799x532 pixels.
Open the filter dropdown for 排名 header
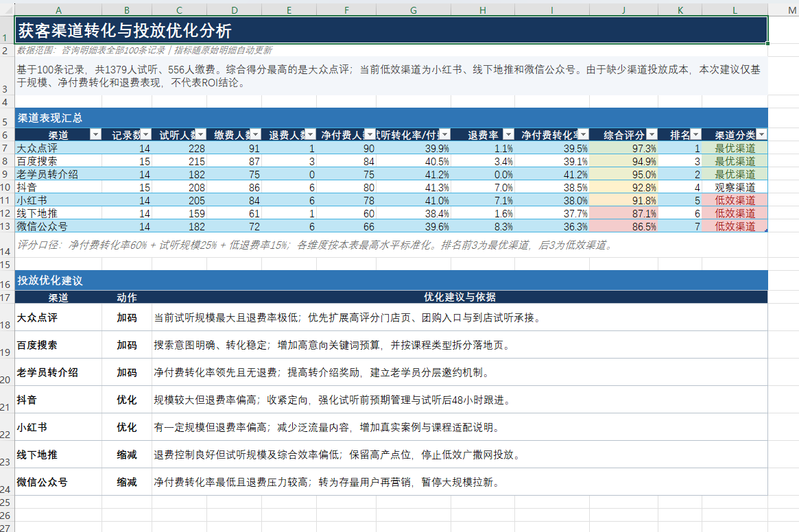tap(695, 134)
